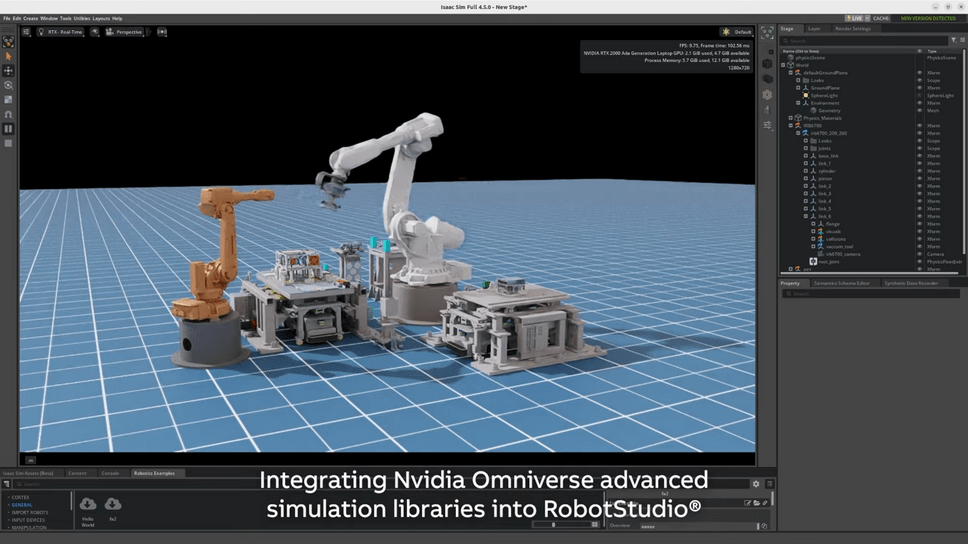
Task: Expand the Looks folder under defaultGroundPlane
Action: coord(798,80)
